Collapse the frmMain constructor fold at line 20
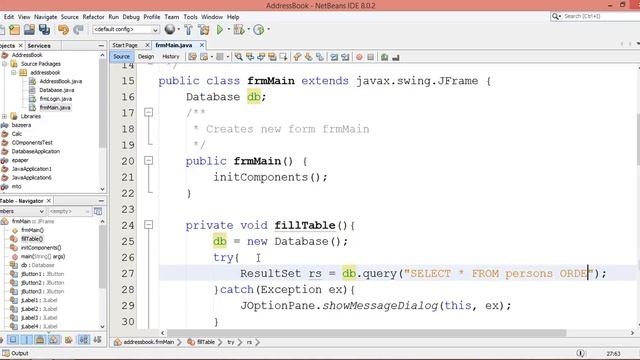 149,160
